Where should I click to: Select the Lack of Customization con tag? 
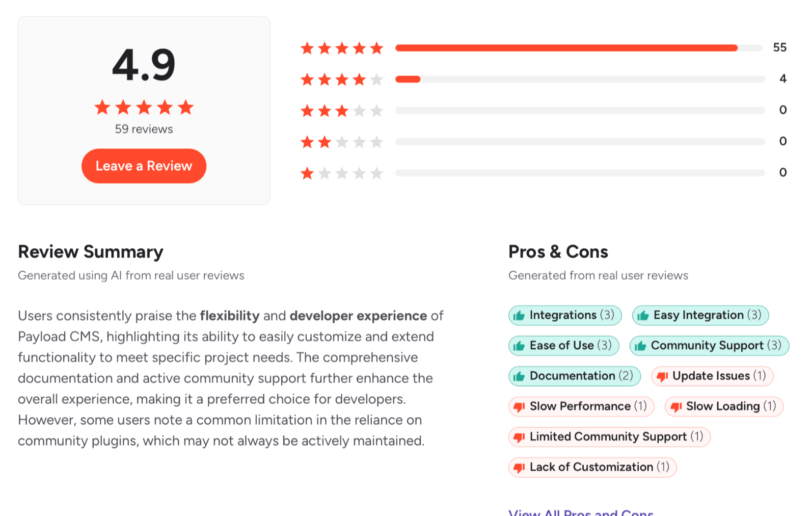coord(592,468)
